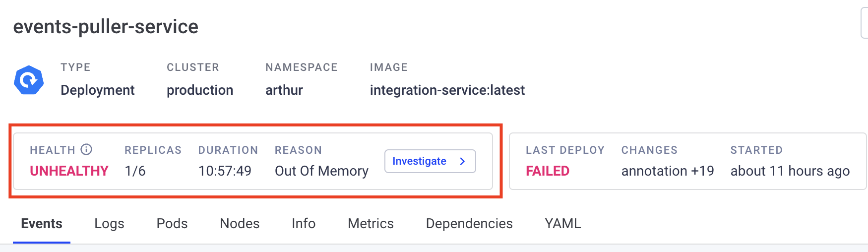Click the partially visible button at top right

[864, 23]
